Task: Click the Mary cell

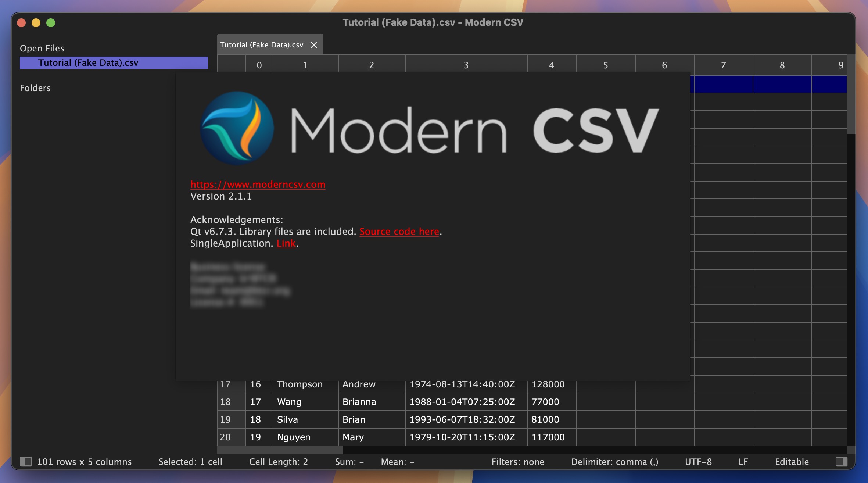Action: (x=372, y=437)
